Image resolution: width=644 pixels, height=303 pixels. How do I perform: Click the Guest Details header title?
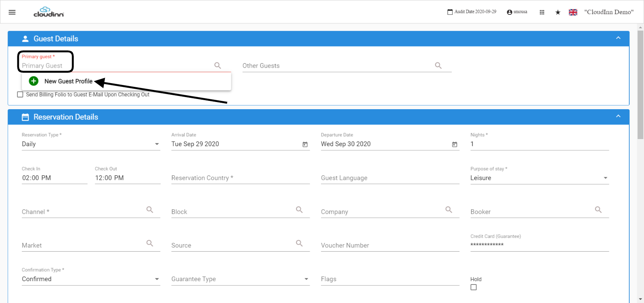(56, 39)
